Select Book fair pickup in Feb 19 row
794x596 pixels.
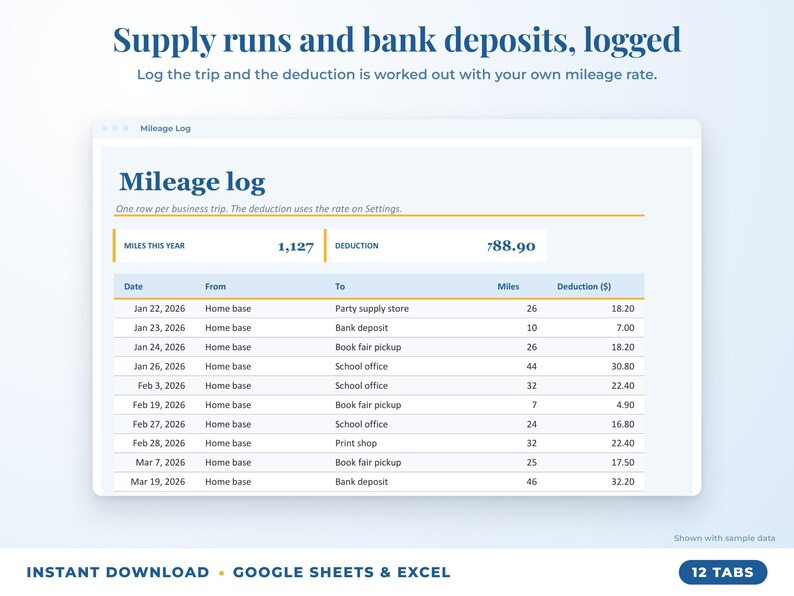click(x=368, y=405)
